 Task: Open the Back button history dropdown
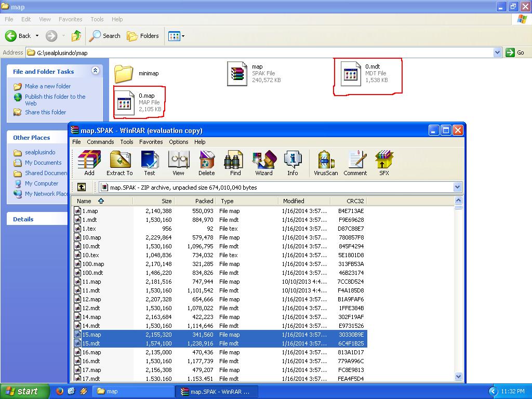(37, 36)
